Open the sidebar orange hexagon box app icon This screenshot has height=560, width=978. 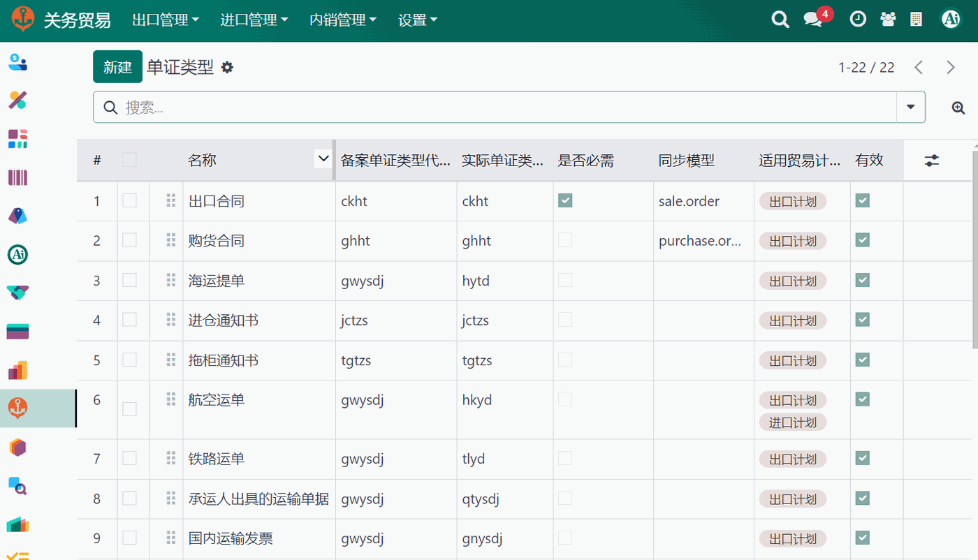tap(17, 447)
